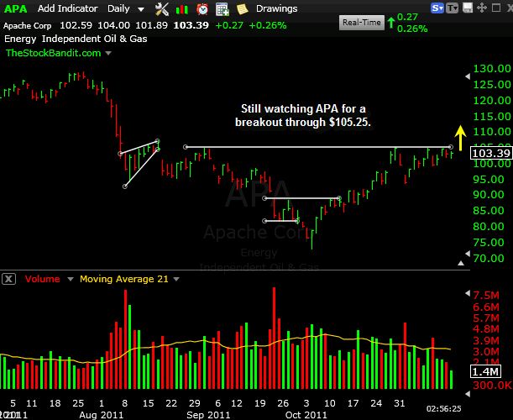
Task: Open the Add Indicator menu
Action: 69,8
